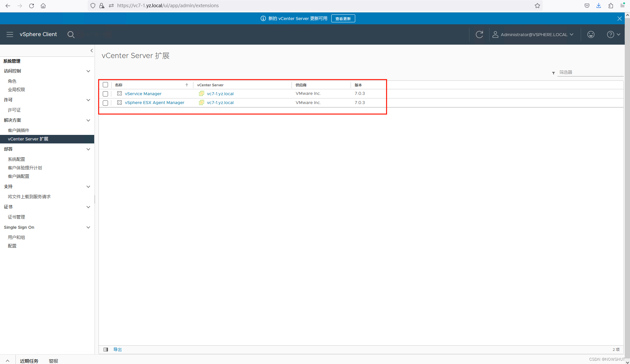Collapse the 证书 section
Screen dimensions: 630x364
[x=88, y=207]
